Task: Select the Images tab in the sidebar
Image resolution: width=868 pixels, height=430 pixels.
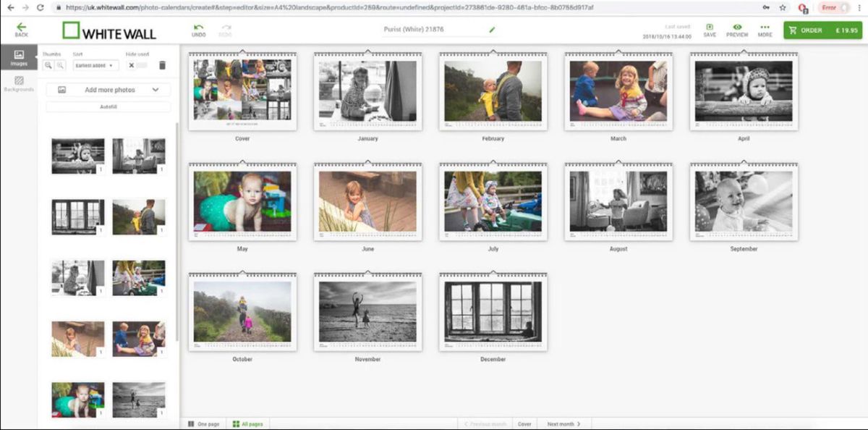Action: (20, 58)
